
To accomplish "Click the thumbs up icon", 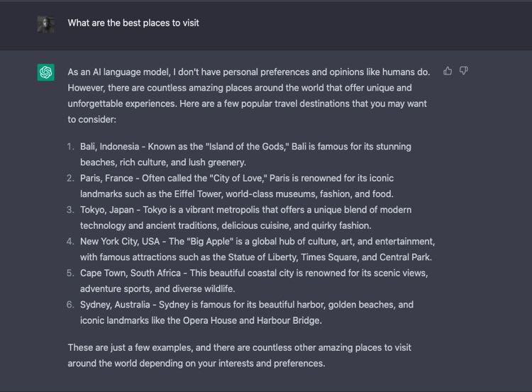I will click(x=448, y=71).
